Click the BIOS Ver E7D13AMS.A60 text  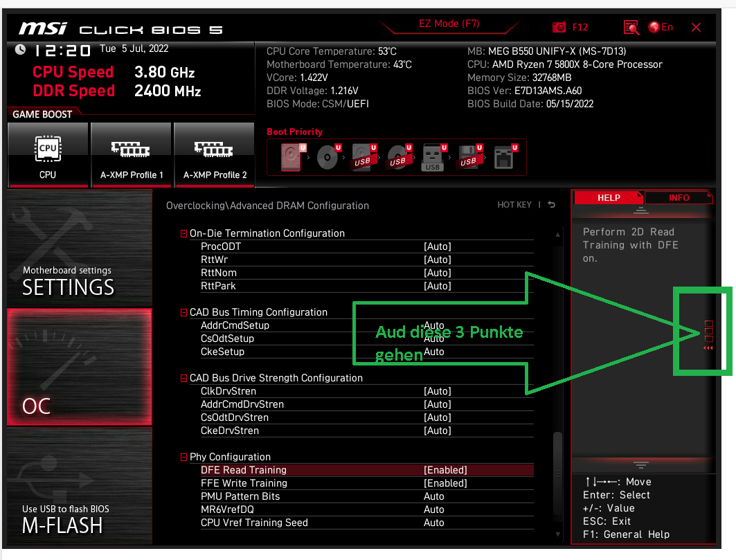(x=524, y=91)
